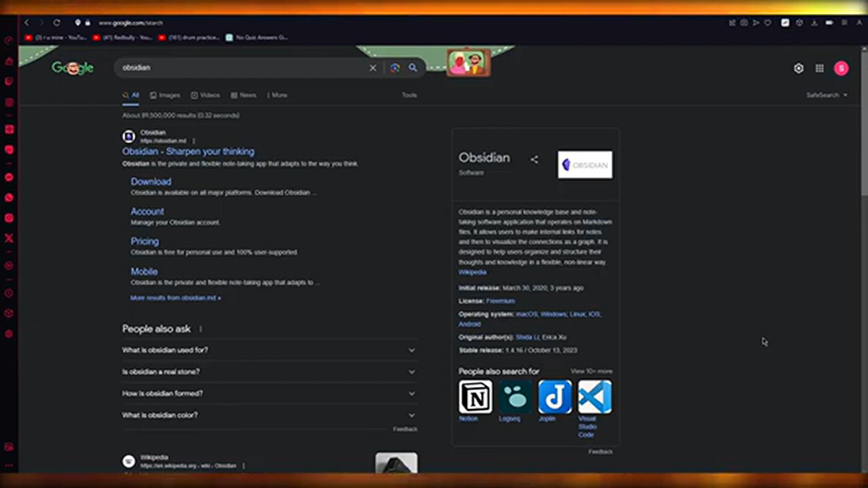This screenshot has height=488, width=868.
Task: Click 'More results from obsidian.md'
Action: pyautogui.click(x=176, y=298)
